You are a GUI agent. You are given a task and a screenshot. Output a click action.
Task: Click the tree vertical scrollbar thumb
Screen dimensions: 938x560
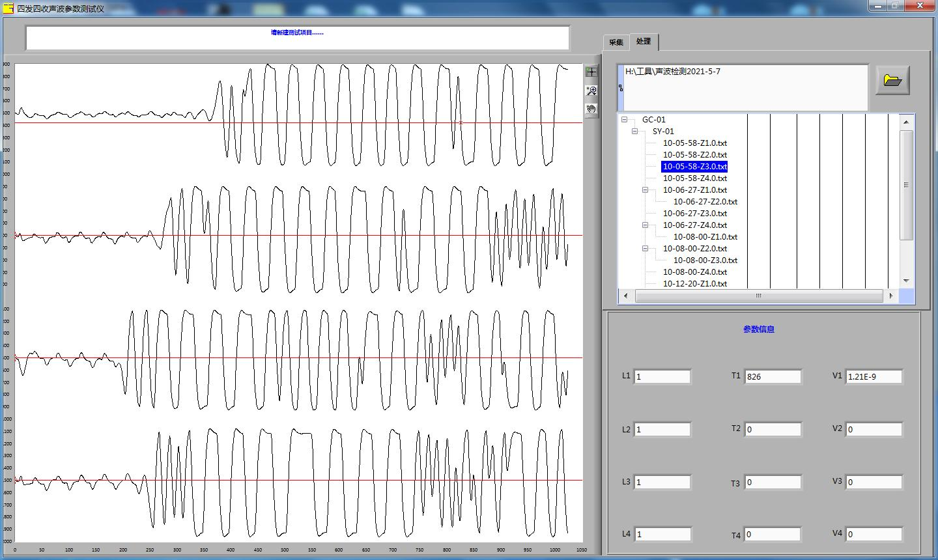coord(906,185)
